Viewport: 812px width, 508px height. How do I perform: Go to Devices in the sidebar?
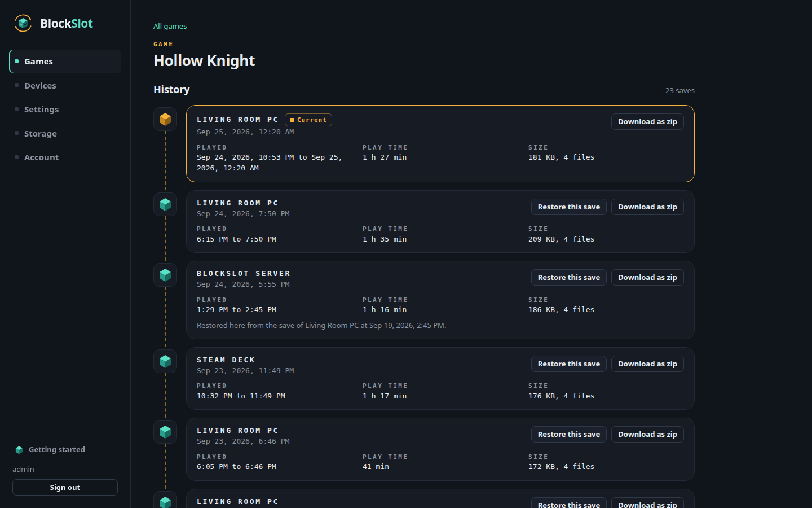click(x=65, y=86)
